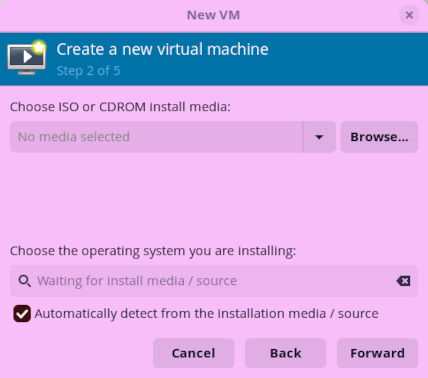
Task: Close the New VM dialog
Action: pyautogui.click(x=409, y=15)
